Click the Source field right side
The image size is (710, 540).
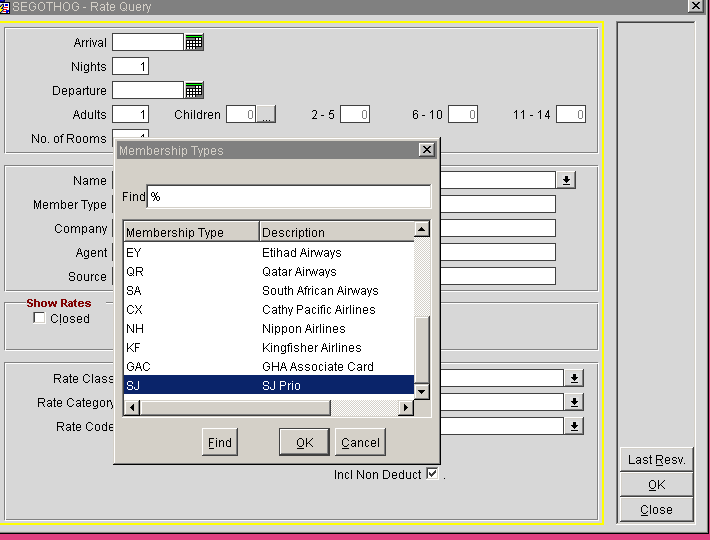498,276
